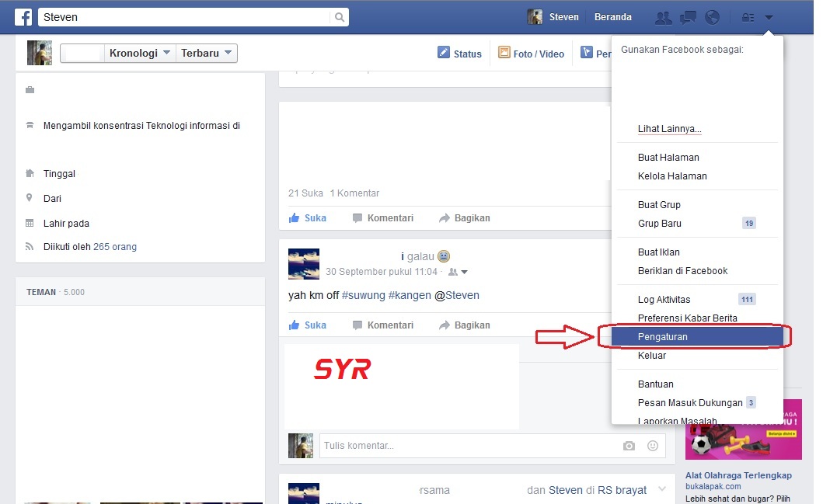Click the emoji smiley icon in comment box

click(653, 446)
